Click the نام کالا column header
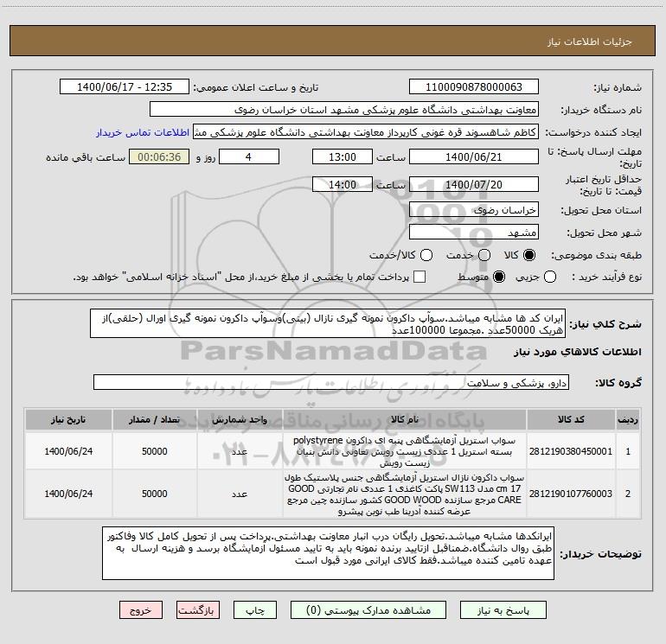666x644 pixels. pyautogui.click(x=405, y=420)
